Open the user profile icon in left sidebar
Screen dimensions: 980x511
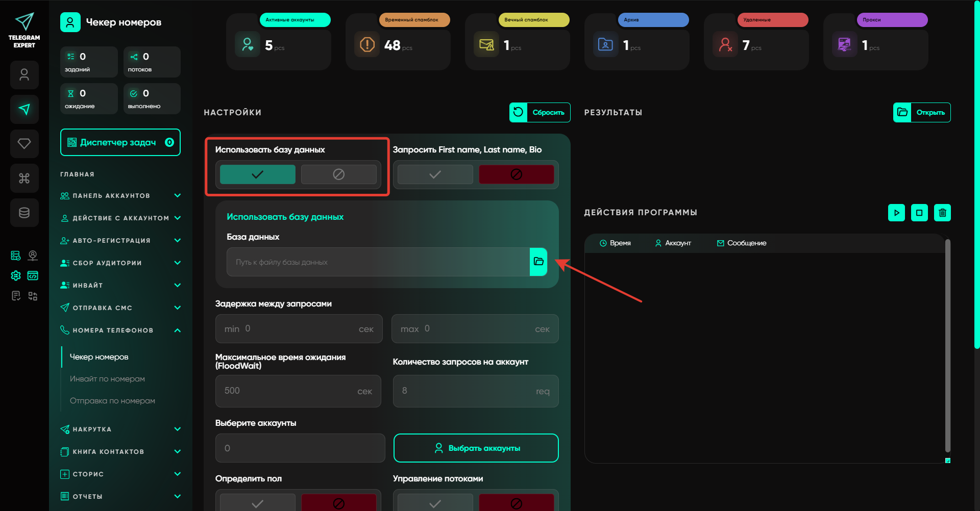[24, 75]
